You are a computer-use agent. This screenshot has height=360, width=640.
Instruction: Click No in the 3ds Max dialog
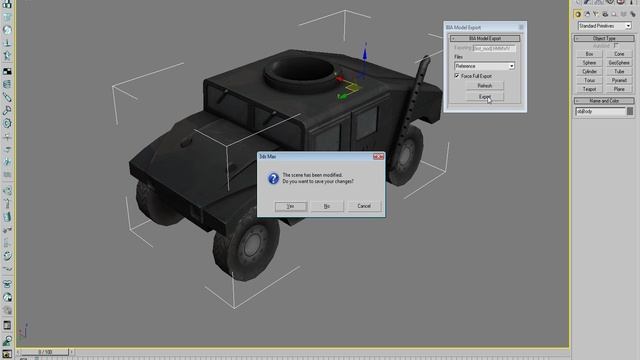tap(327, 206)
